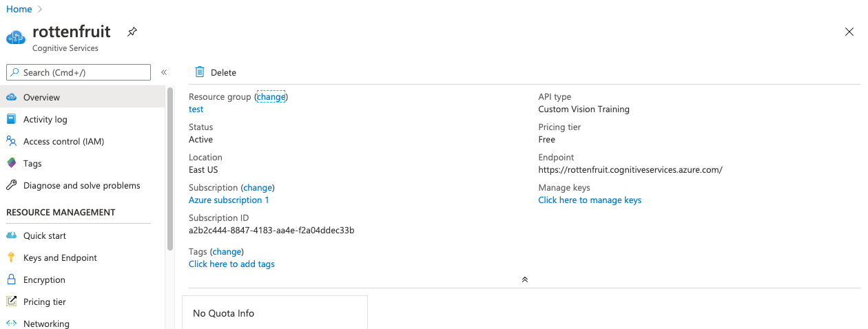Viewport: 868px width, 329px height.
Task: Focus the sidebar Search field
Action: pyautogui.click(x=79, y=72)
